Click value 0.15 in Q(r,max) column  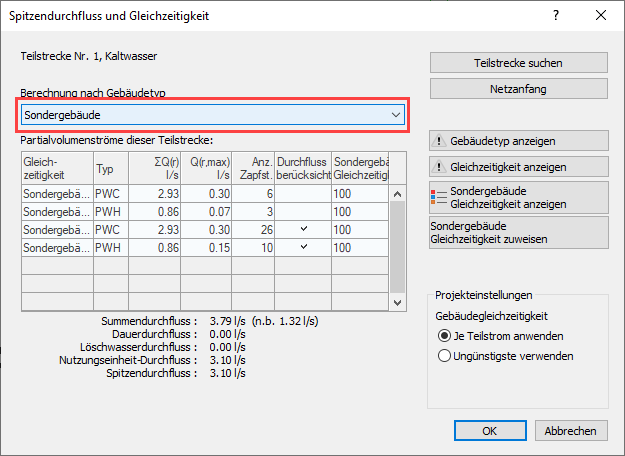pyautogui.click(x=206, y=248)
